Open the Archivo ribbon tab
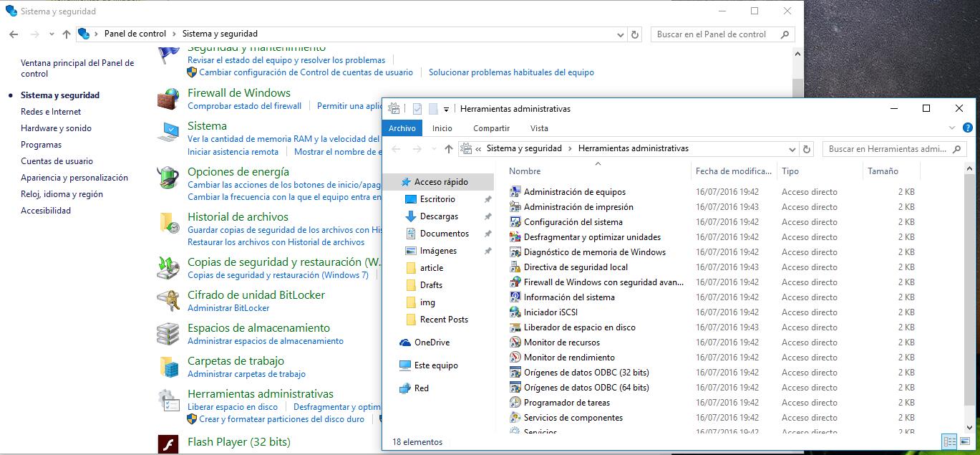Screen dimensions: 980x455 [x=402, y=128]
